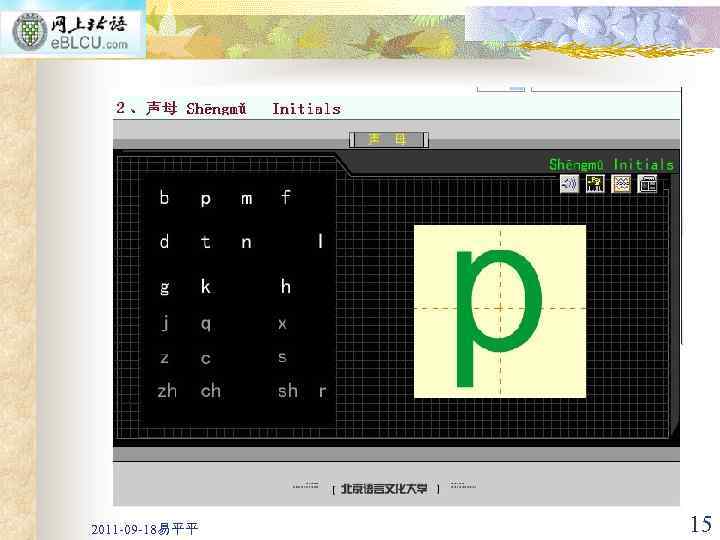
Task: Select the initial x
Action: point(282,324)
